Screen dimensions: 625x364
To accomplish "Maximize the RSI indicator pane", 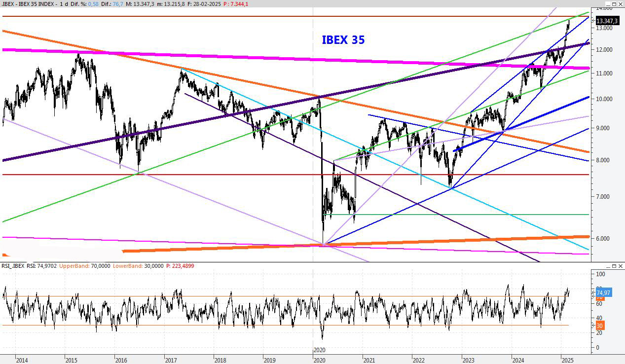I will click(x=615, y=266).
